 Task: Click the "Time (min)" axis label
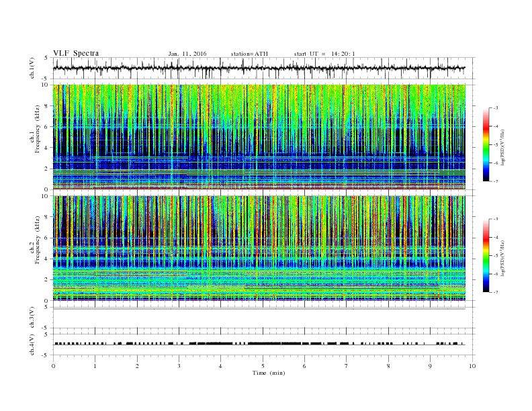[269, 373]
